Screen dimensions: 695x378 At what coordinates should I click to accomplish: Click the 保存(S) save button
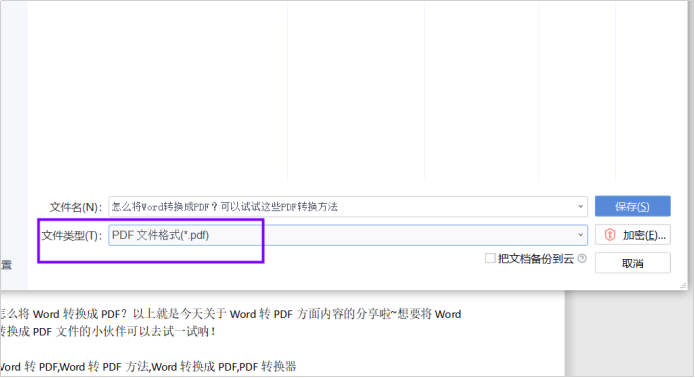pyautogui.click(x=633, y=206)
